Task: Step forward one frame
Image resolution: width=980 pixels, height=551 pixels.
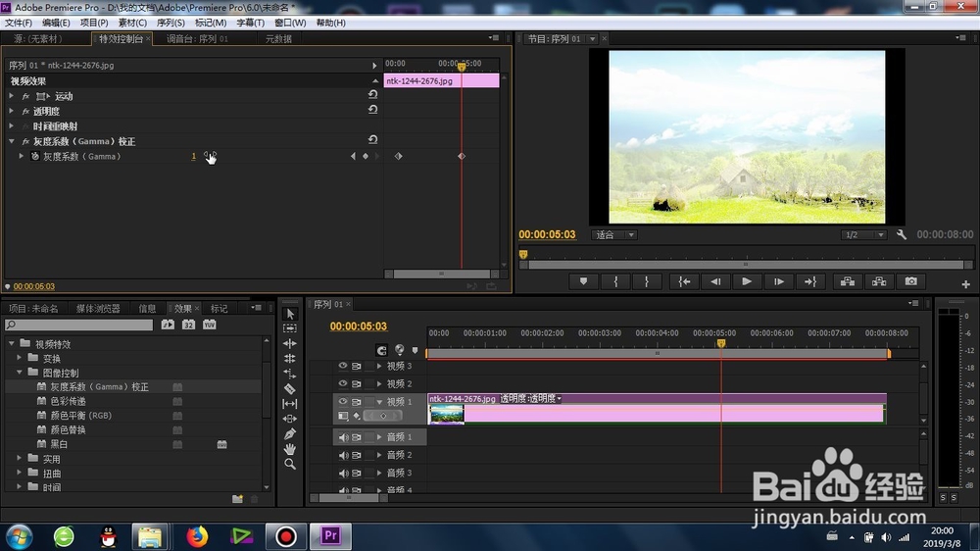Action: 779,281
